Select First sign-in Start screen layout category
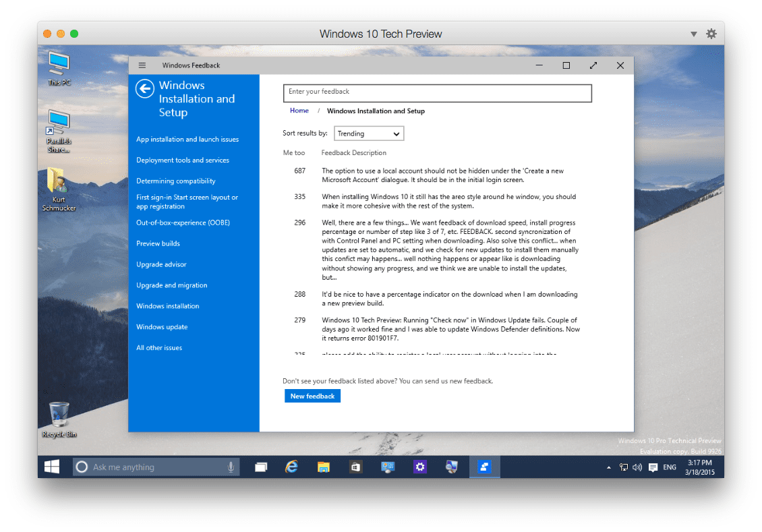The height and width of the screenshot is (532, 762). (x=187, y=202)
